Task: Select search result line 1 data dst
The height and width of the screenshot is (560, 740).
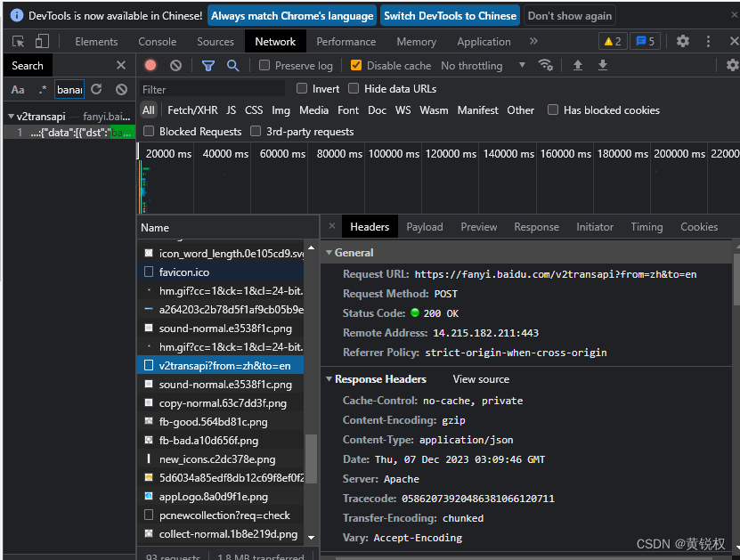Action: tap(69, 133)
